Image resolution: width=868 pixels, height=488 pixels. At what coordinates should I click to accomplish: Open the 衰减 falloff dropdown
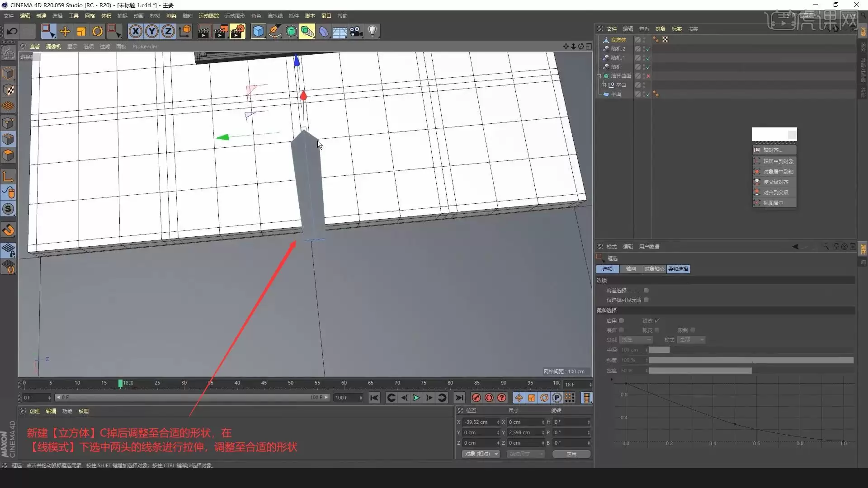pyautogui.click(x=636, y=340)
